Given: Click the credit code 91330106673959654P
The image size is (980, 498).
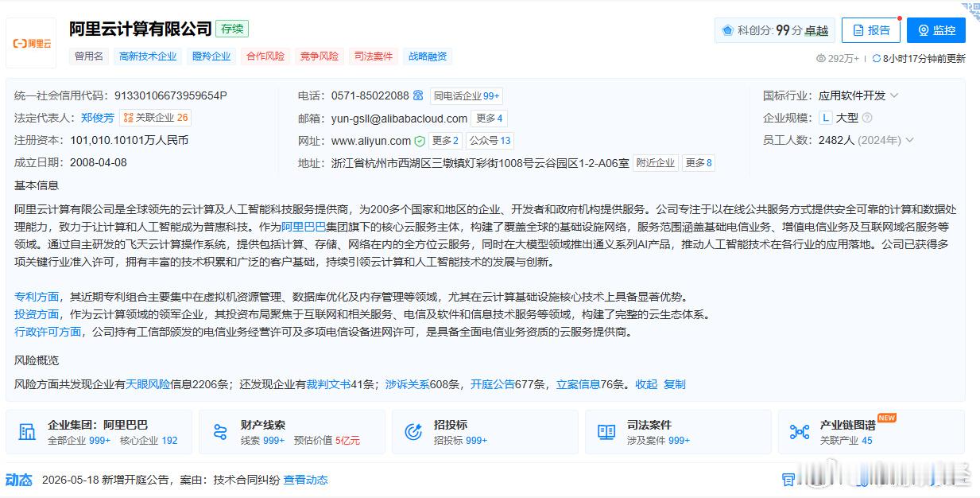Looking at the screenshot, I should (x=171, y=95).
